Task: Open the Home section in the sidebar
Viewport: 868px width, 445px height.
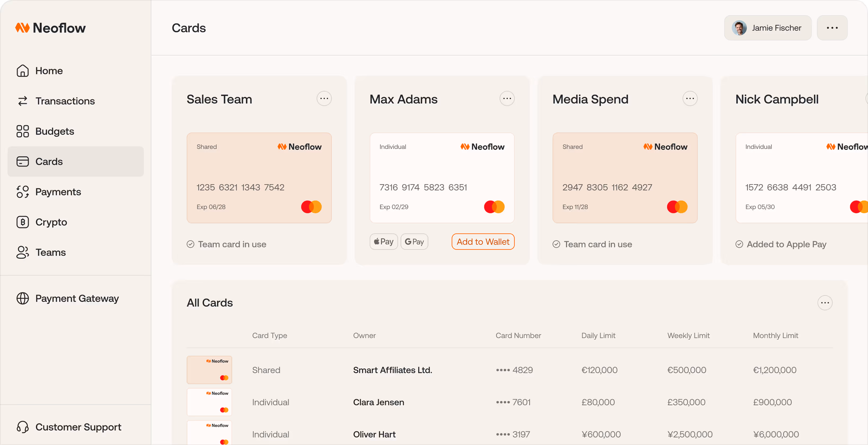Action: [x=22, y=70]
